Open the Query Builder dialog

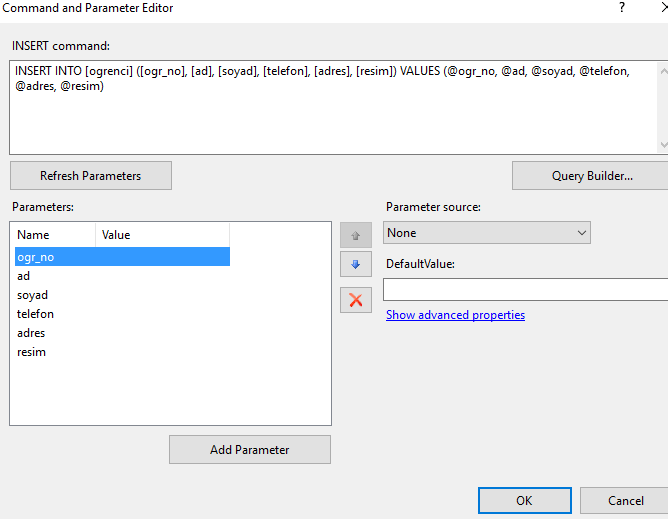[x=591, y=176]
